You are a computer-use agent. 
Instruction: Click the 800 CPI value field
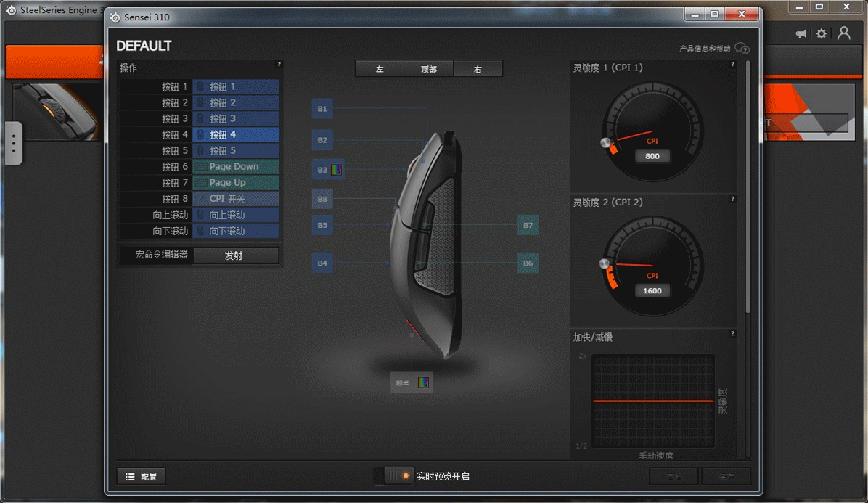(652, 156)
